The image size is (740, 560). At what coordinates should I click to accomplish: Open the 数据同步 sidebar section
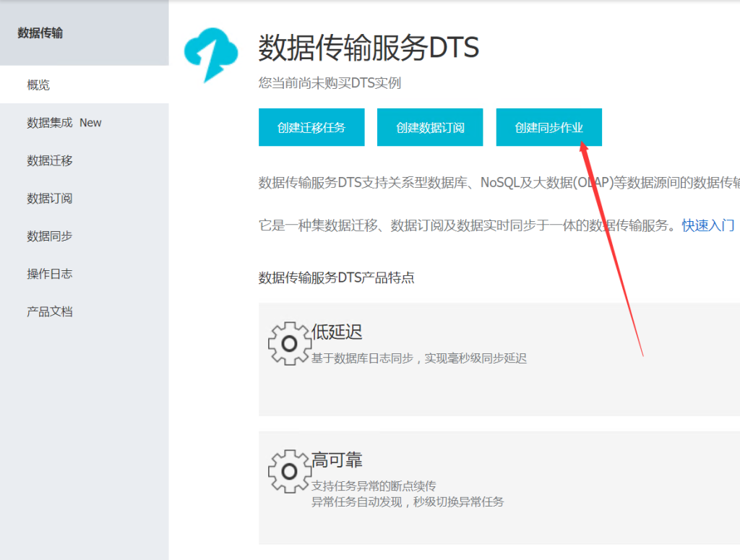(85, 236)
